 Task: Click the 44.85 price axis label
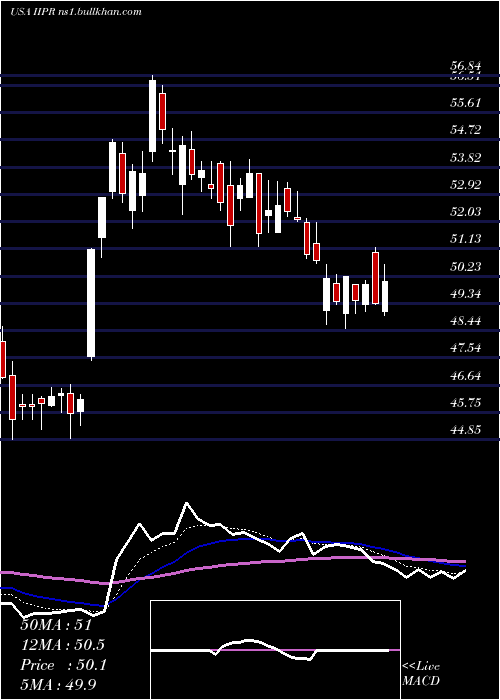465,430
